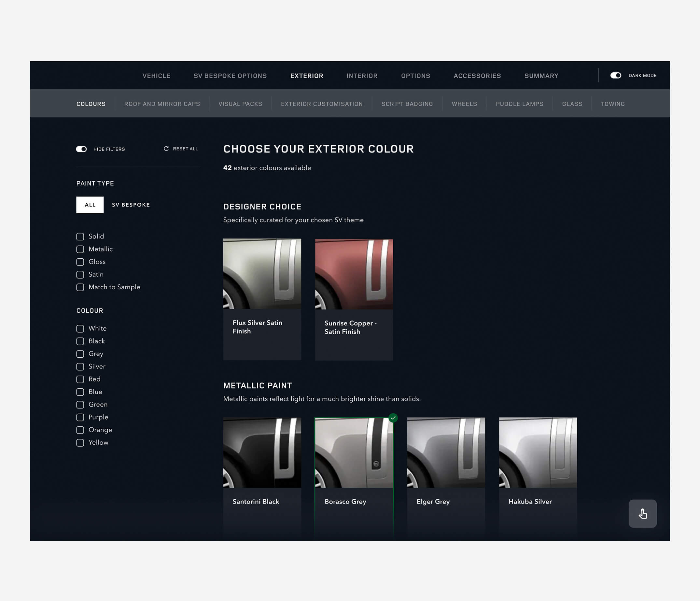
Task: Select the Green colour filter checkbox
Action: point(80,405)
